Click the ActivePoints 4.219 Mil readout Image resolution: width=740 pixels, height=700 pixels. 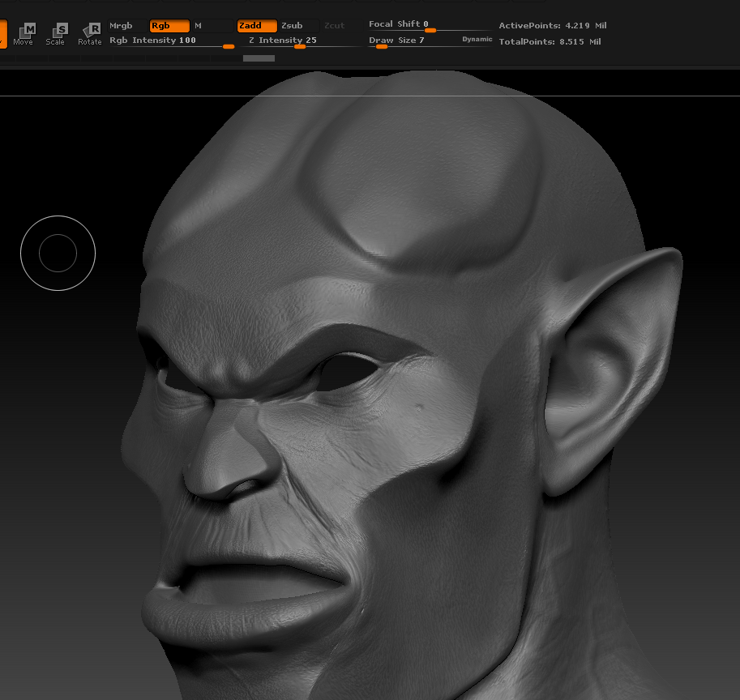coord(552,25)
